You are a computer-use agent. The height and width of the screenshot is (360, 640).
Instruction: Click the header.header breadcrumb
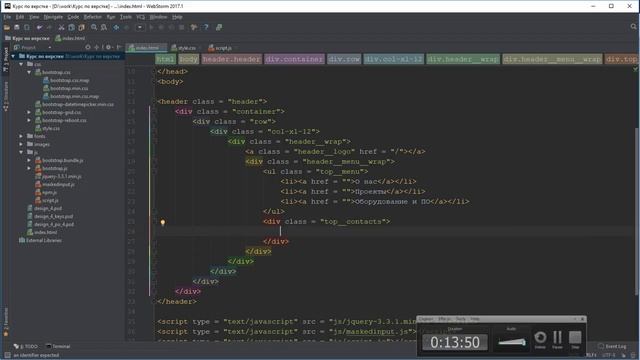pyautogui.click(x=231, y=59)
